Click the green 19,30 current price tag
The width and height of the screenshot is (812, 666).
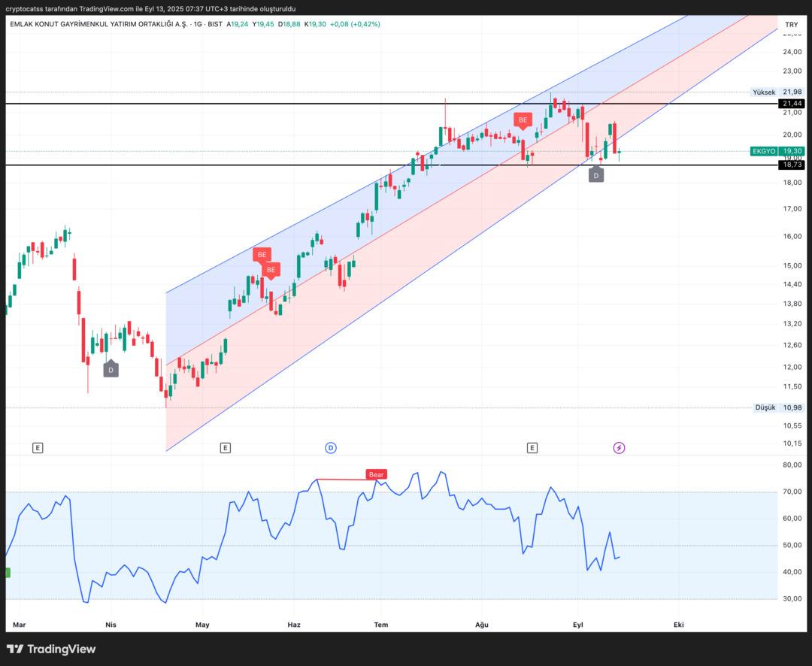792,151
